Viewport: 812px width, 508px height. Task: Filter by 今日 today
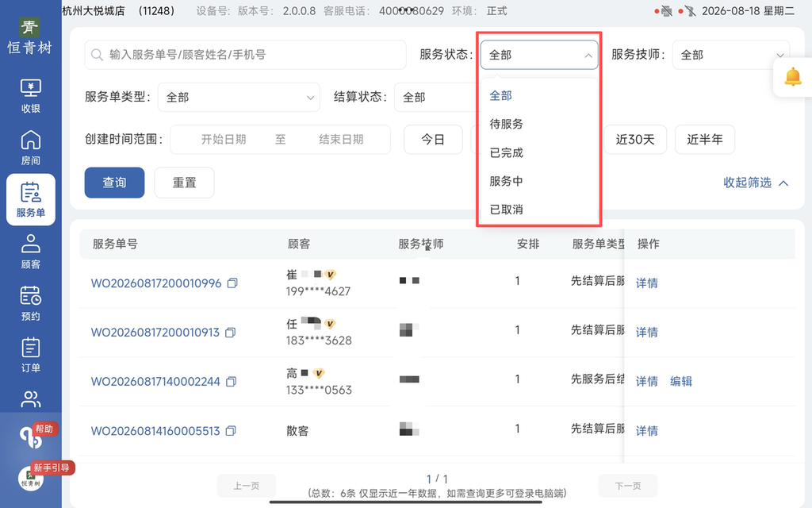click(x=433, y=140)
